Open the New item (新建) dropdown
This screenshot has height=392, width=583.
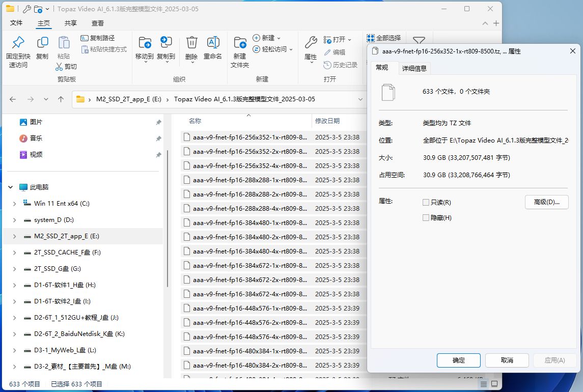(x=267, y=38)
